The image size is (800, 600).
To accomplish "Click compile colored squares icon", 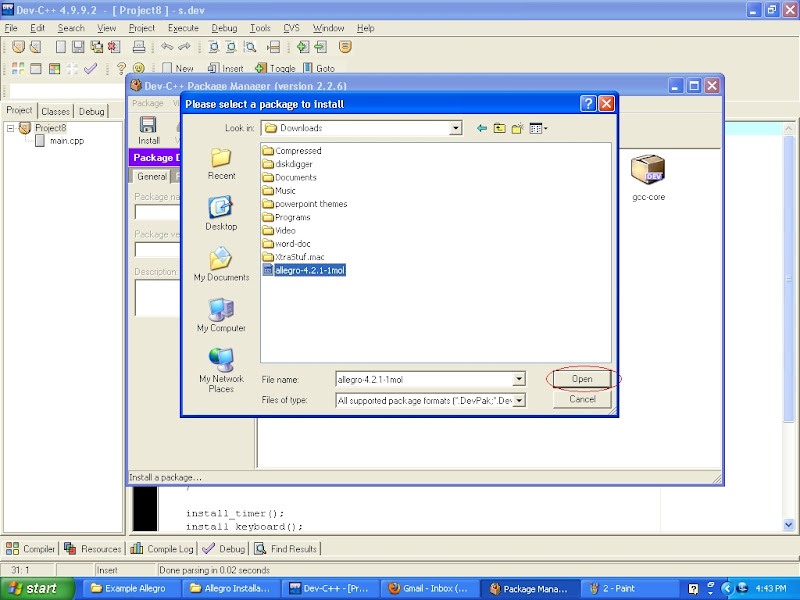I will pos(18,68).
